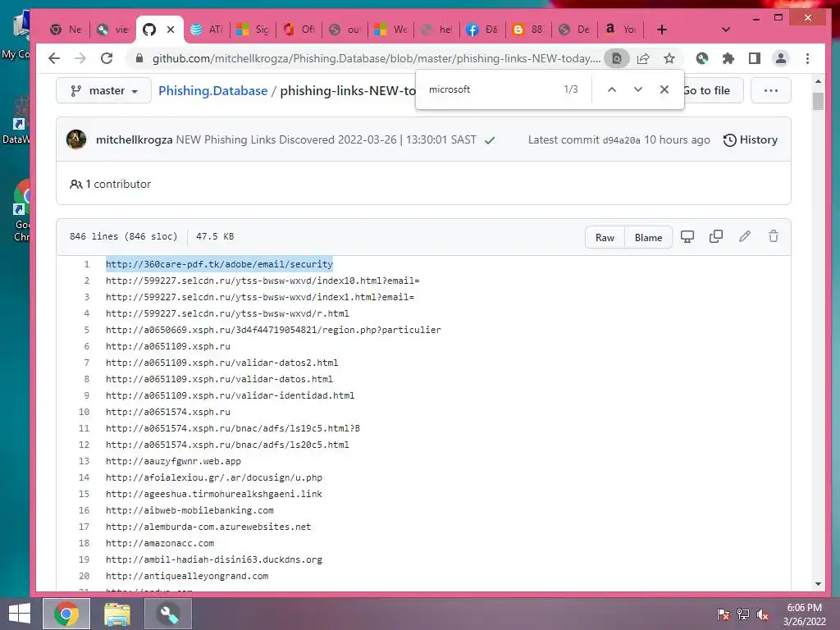
Task: Copy raw contents of the file
Action: (715, 237)
